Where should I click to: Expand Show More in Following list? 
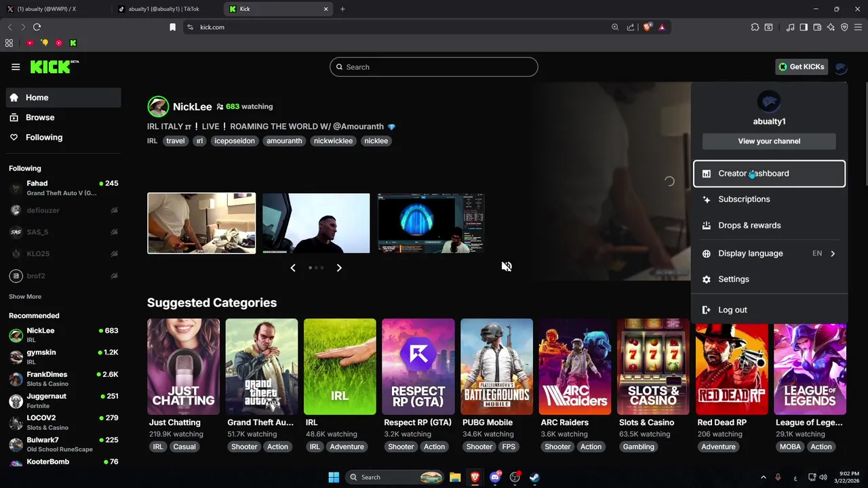pyautogui.click(x=25, y=296)
